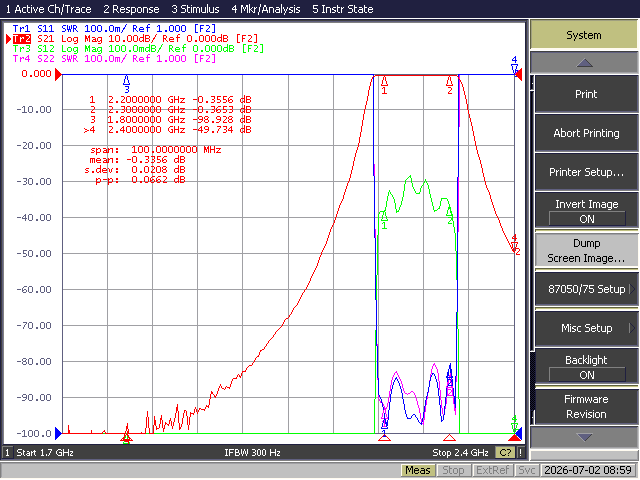640x480 pixels.
Task: Select trace Tr1 S11 SWR label
Action: 114,29
